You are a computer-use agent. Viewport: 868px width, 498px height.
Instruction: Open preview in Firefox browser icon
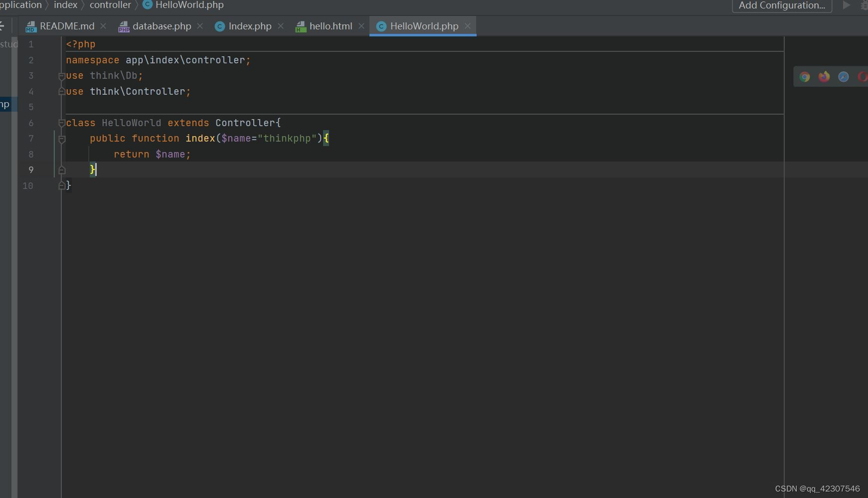[824, 77]
